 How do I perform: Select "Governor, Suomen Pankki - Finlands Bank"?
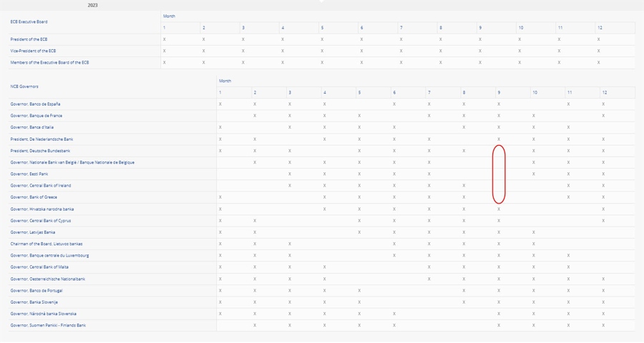coord(48,325)
